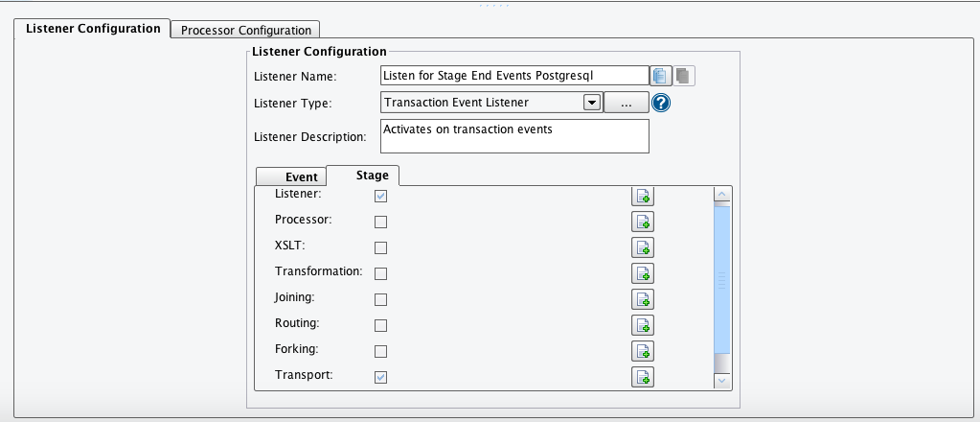Open the Listener Type dropdown arrow
Screen dimensions: 980x422
(592, 103)
